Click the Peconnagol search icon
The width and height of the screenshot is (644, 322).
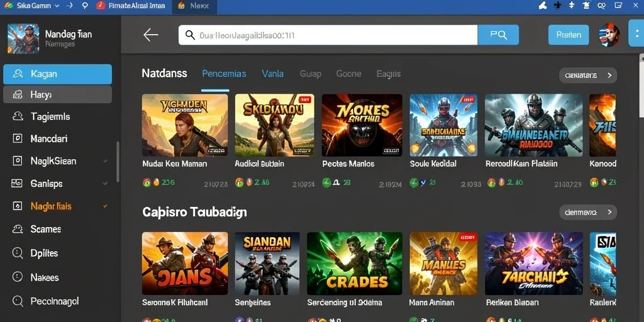pos(18,301)
